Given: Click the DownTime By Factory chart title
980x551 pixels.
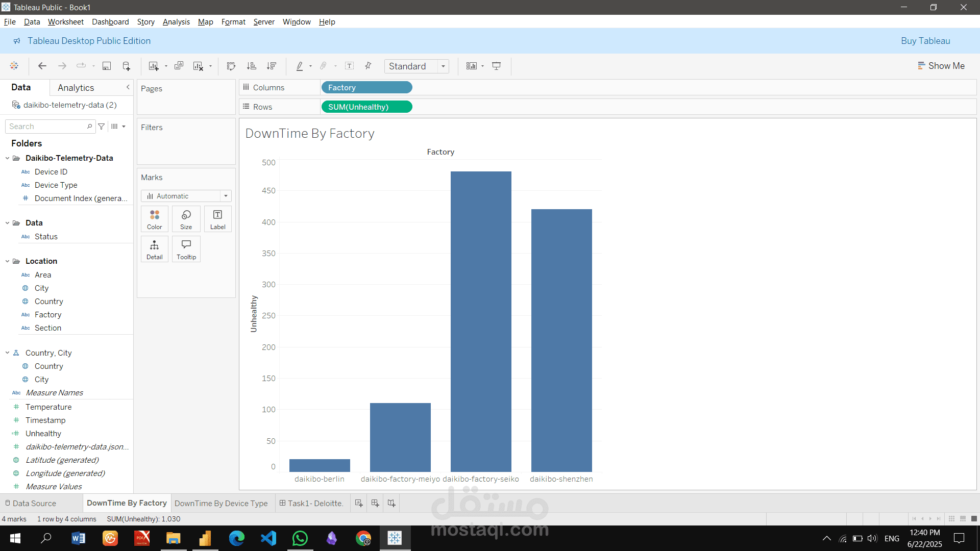Looking at the screenshot, I should (x=310, y=134).
